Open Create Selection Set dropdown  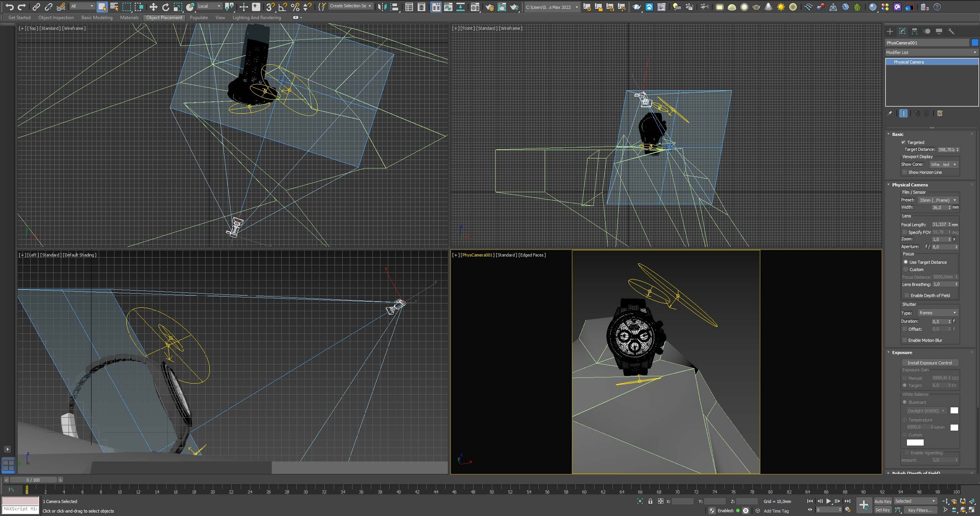pos(351,6)
